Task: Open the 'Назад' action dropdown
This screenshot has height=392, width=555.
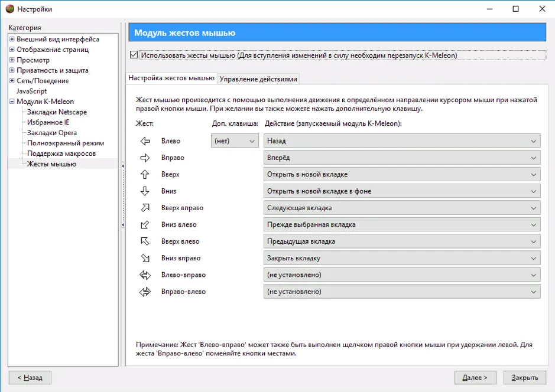Action: [x=402, y=141]
